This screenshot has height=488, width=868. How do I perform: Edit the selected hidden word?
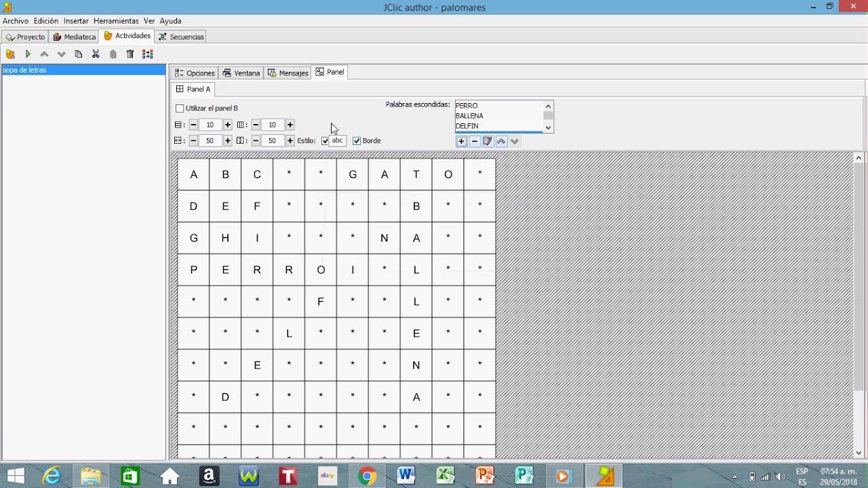coord(488,141)
